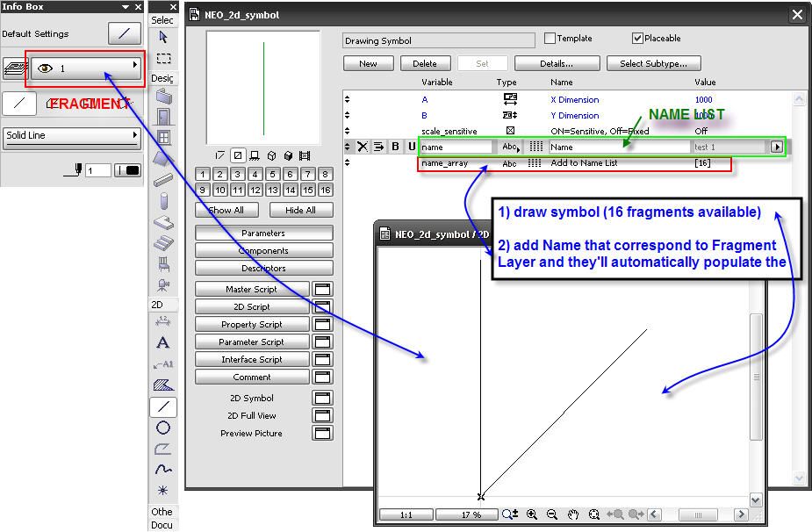Zoom out in the 2D symbol window
The height and width of the screenshot is (532, 812).
[x=552, y=514]
